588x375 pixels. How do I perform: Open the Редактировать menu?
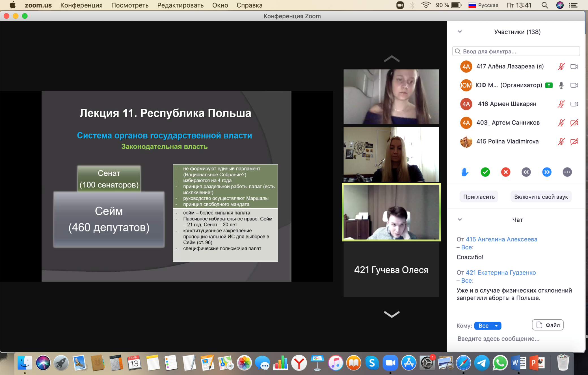[180, 5]
